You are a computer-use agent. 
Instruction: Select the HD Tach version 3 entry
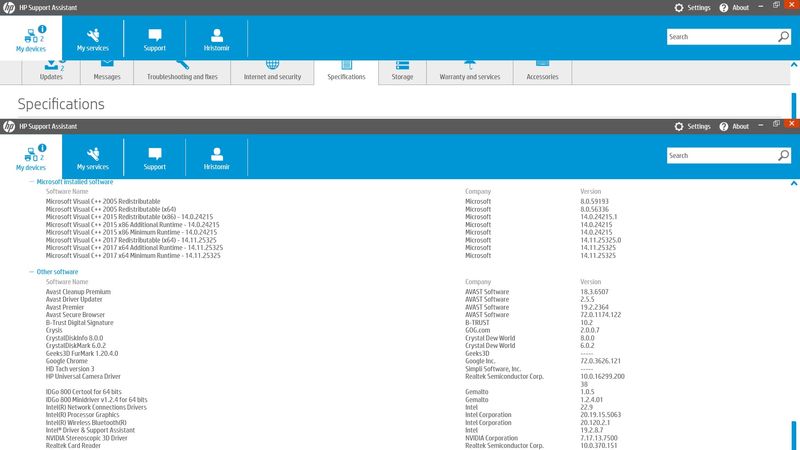70,368
